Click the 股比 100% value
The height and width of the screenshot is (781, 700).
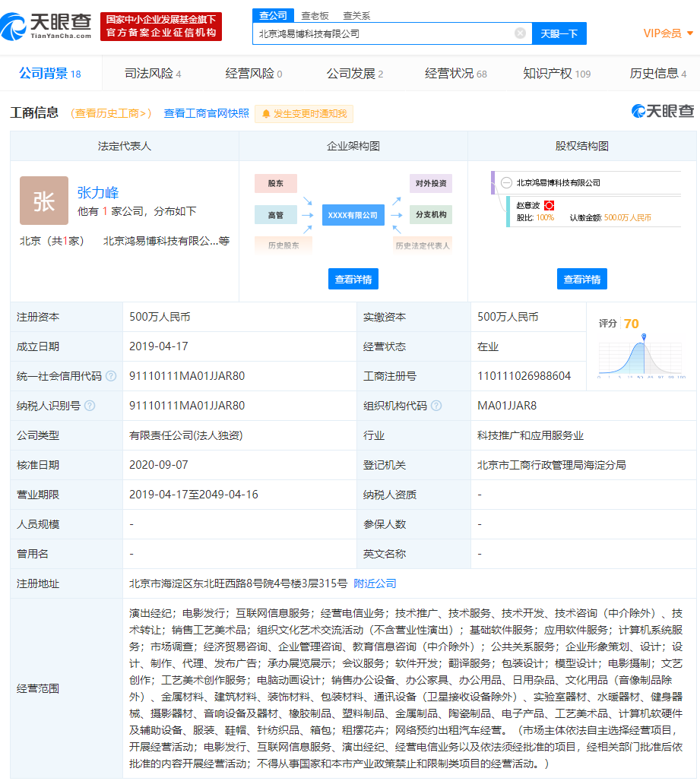click(x=545, y=218)
